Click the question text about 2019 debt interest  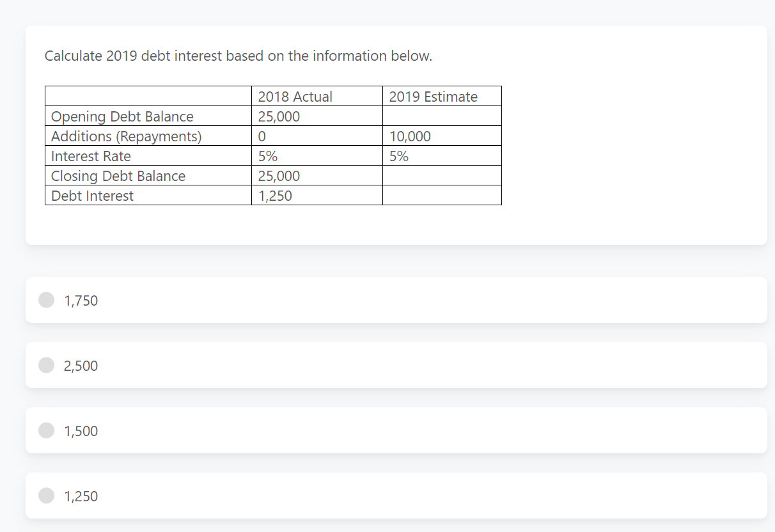pos(238,56)
